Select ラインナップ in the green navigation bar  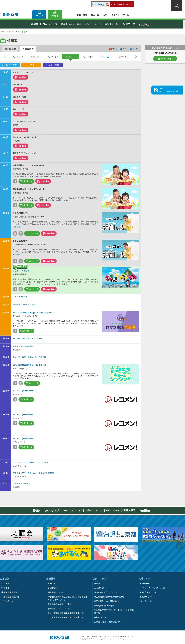pos(50,24)
